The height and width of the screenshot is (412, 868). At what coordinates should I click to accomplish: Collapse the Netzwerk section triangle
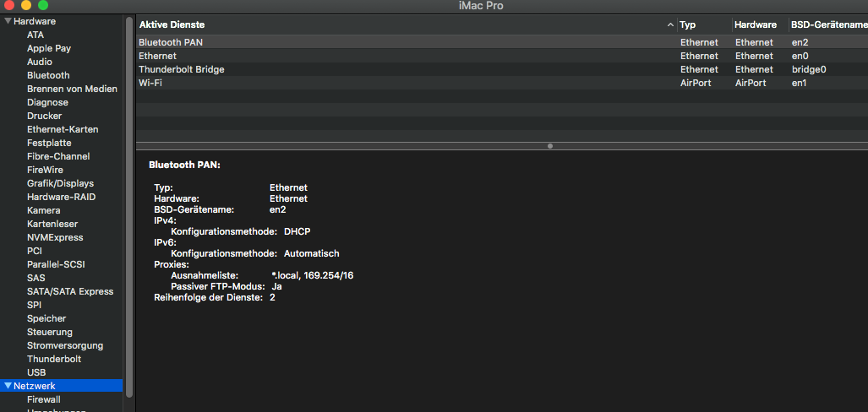8,386
